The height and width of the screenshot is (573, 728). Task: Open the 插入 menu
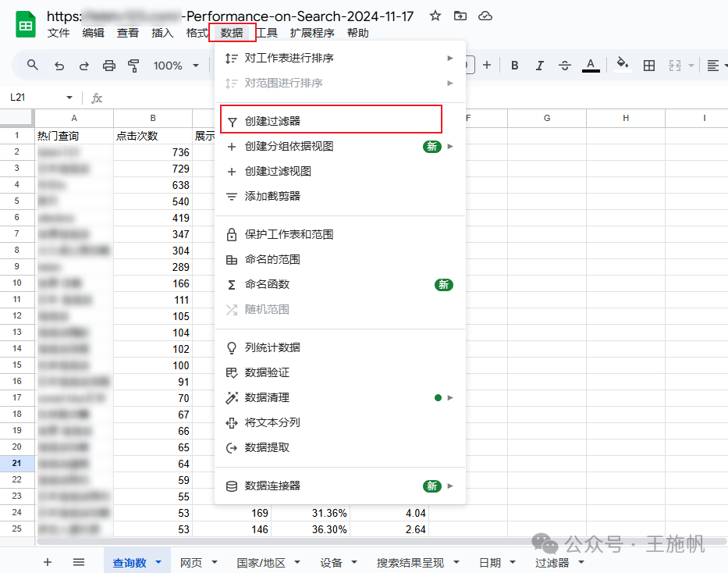click(x=162, y=33)
